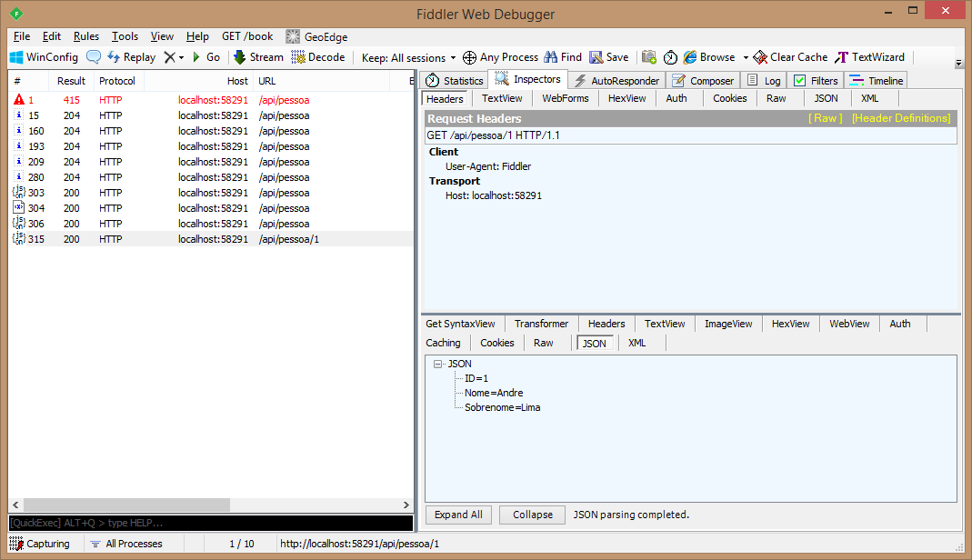Select session 1 with 415 result

point(211,100)
